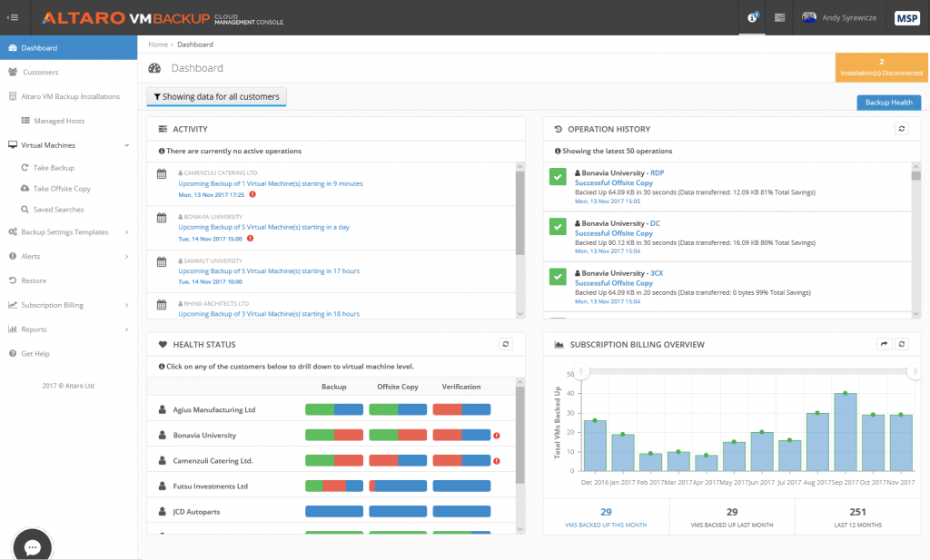Click the Dec 2016 bar in billing chart
Viewport: 930px width, 560px height.
pyautogui.click(x=595, y=446)
